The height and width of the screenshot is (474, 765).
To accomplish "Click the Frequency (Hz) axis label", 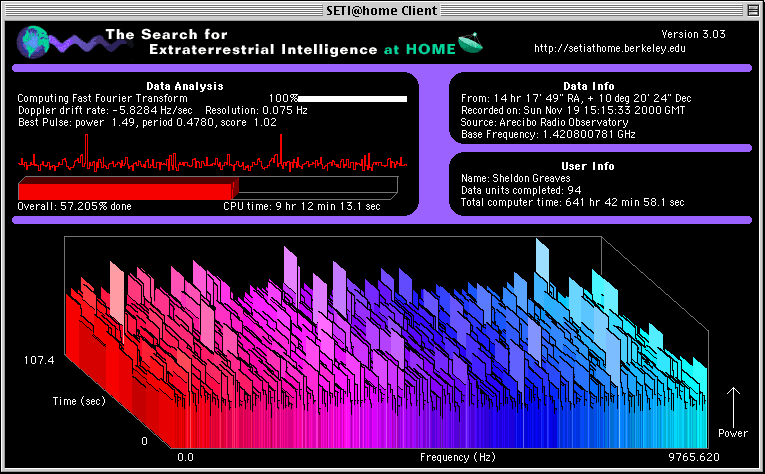I will [x=456, y=458].
